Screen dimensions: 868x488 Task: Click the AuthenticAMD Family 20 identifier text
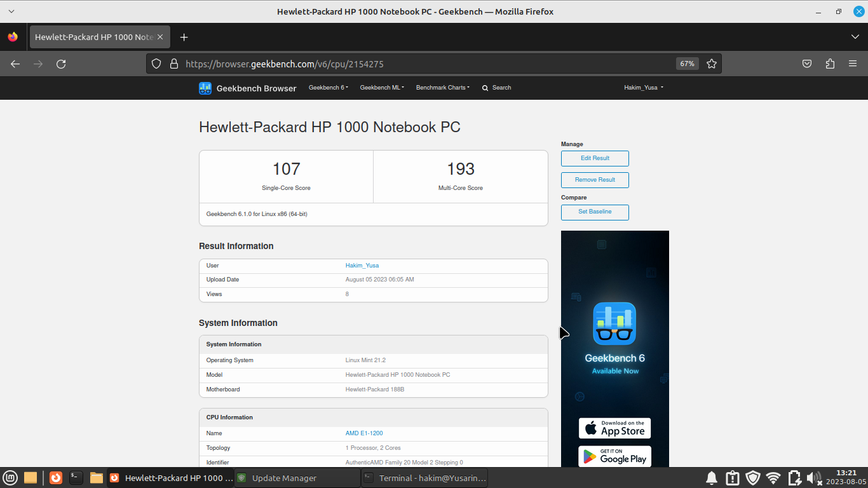pos(404,463)
